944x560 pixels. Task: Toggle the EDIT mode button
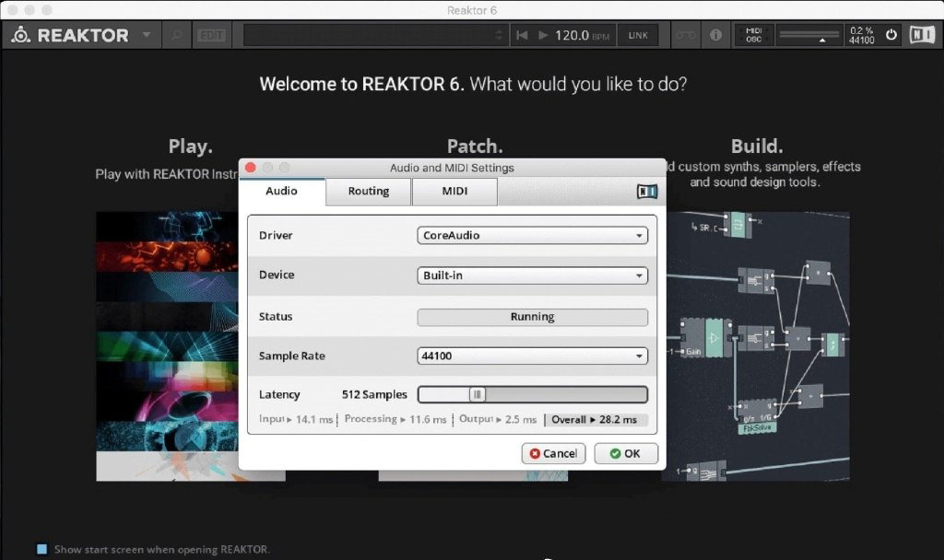211,35
